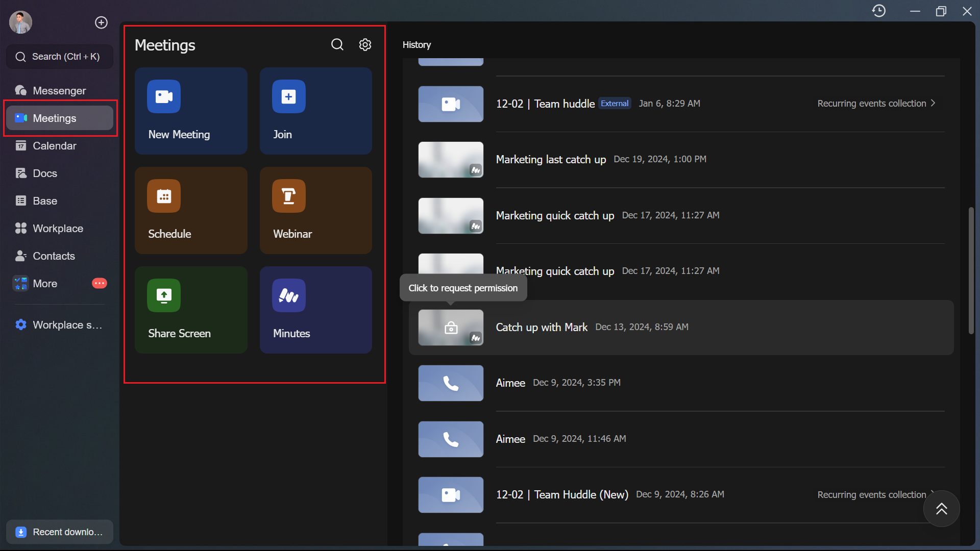
Task: Open the Schedule meeting card
Action: pos(191,210)
